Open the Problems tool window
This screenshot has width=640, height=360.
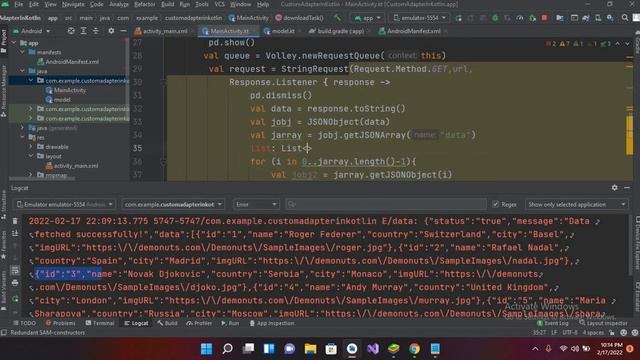coord(60,323)
